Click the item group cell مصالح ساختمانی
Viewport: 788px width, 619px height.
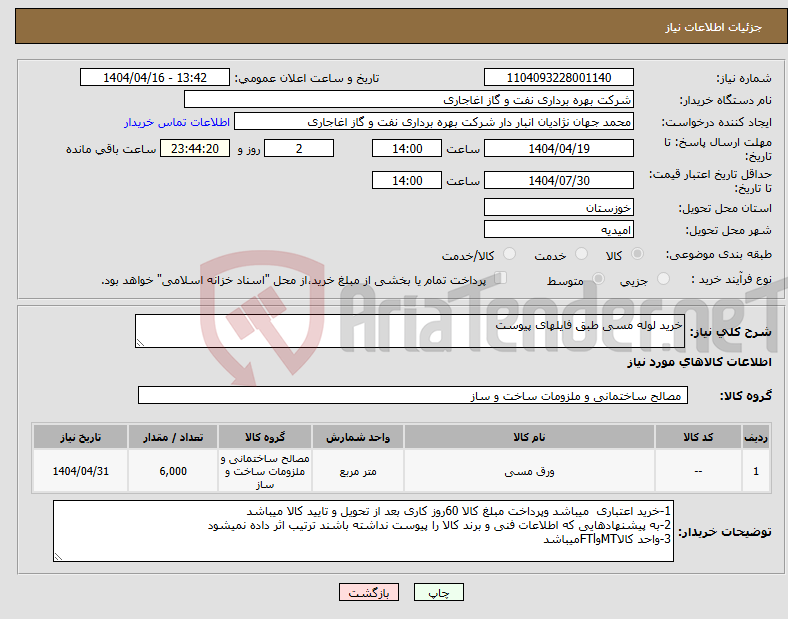click(265, 471)
